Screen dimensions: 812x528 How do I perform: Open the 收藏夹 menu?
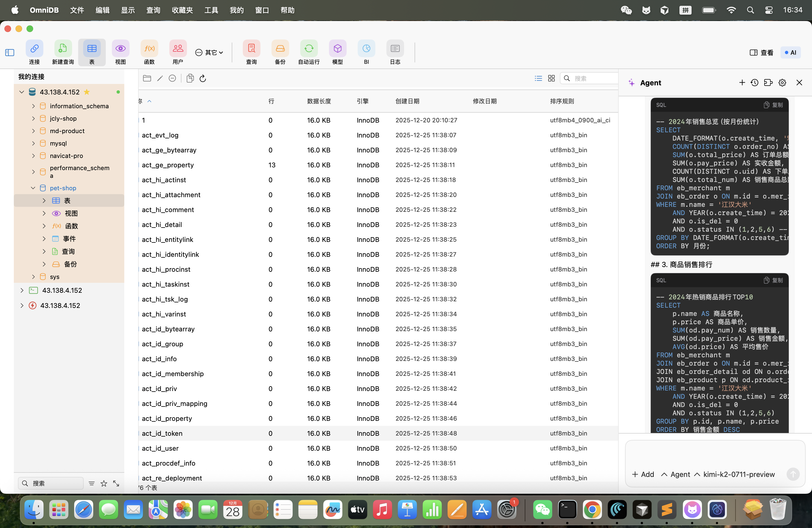(182, 10)
